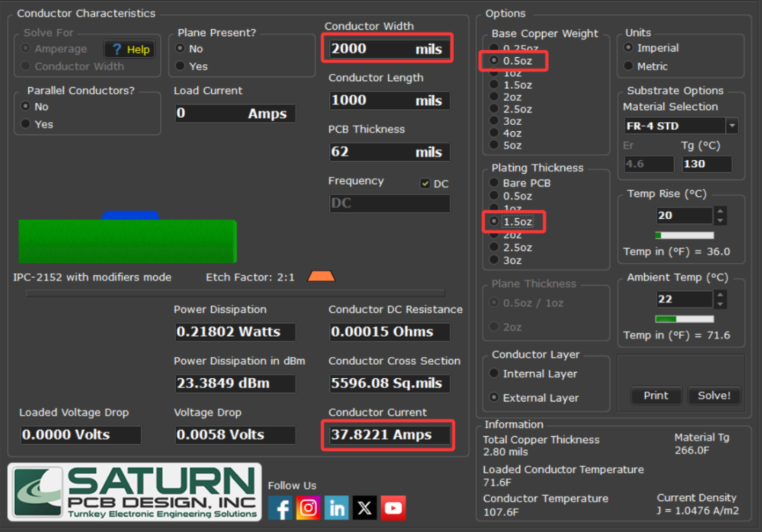Open the Instagram icon link

pyautogui.click(x=308, y=508)
